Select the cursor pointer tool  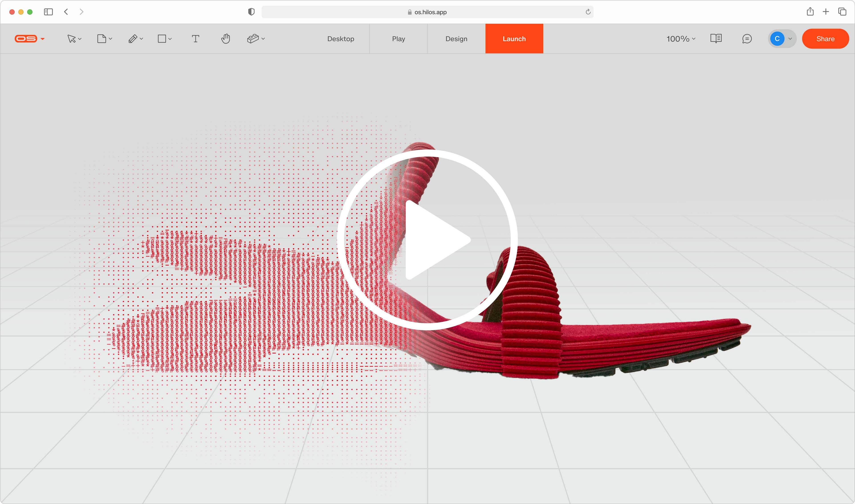point(71,39)
